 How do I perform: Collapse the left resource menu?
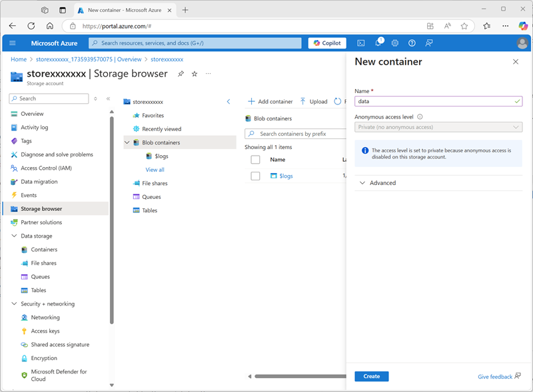[108, 98]
